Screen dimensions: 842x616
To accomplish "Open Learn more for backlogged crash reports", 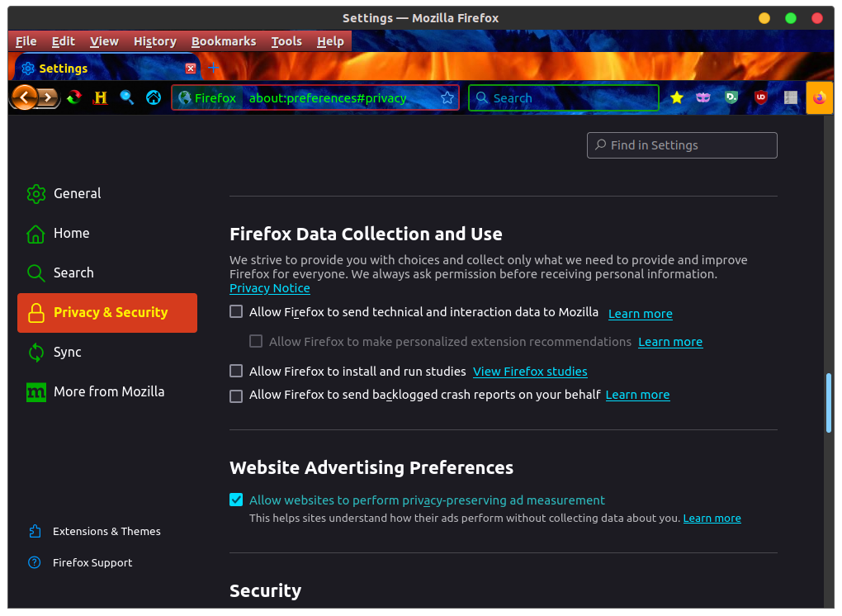I will coord(637,395).
